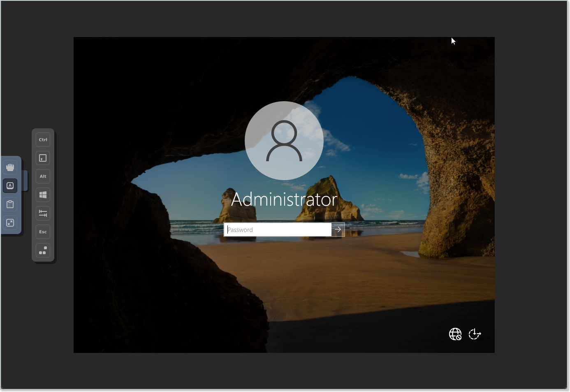Open the network status icon
570x392 pixels.
pos(455,334)
